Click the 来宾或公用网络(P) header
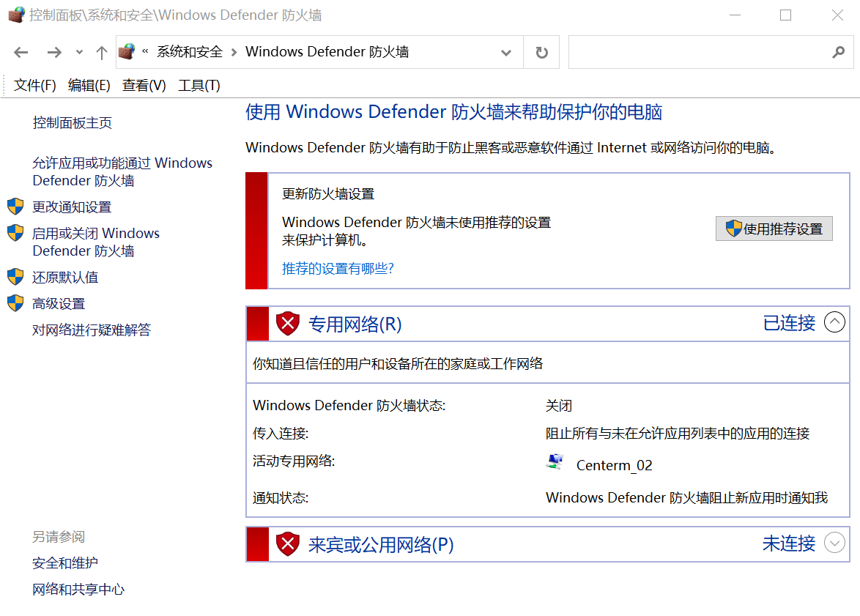This screenshot has height=616, width=860. tap(381, 545)
